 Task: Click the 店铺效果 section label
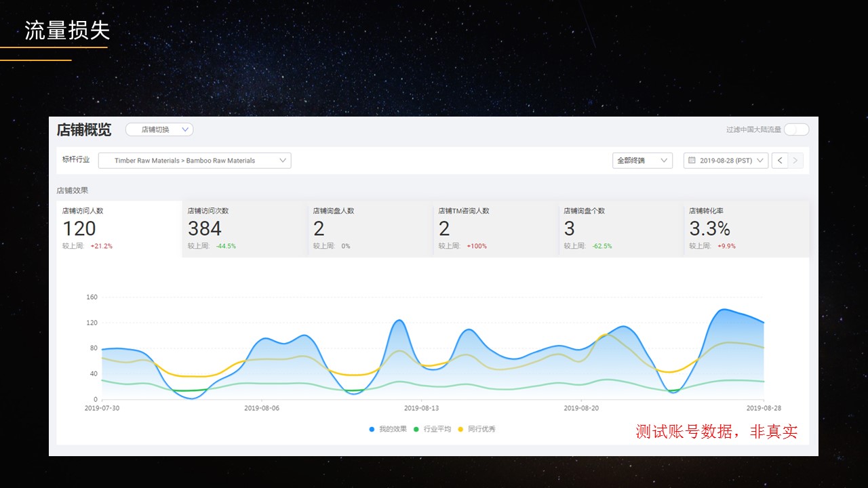click(x=73, y=190)
